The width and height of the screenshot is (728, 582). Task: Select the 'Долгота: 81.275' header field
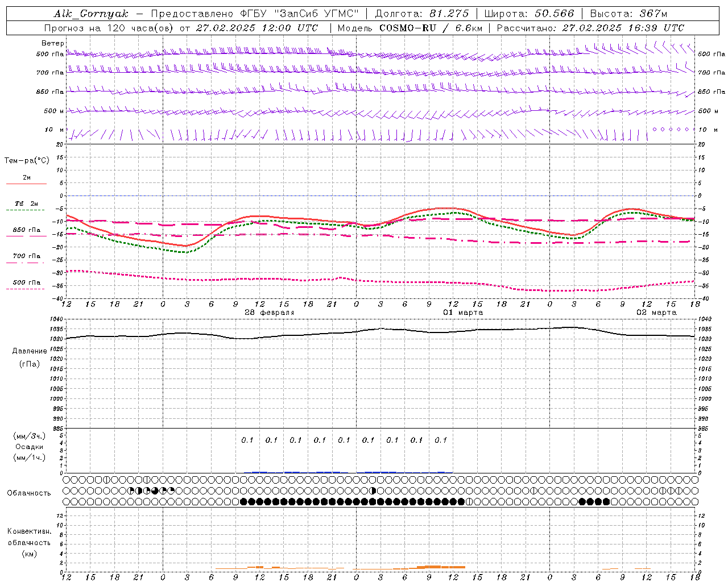click(423, 14)
